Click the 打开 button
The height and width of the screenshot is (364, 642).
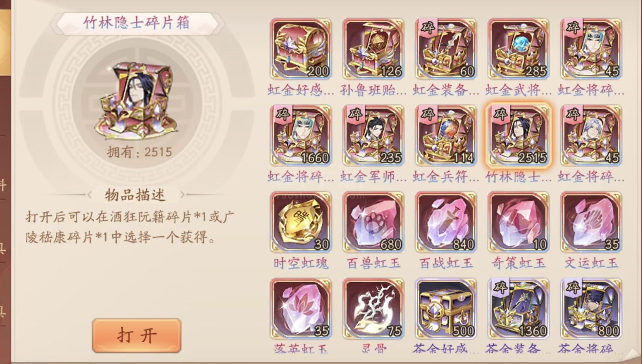(x=137, y=335)
